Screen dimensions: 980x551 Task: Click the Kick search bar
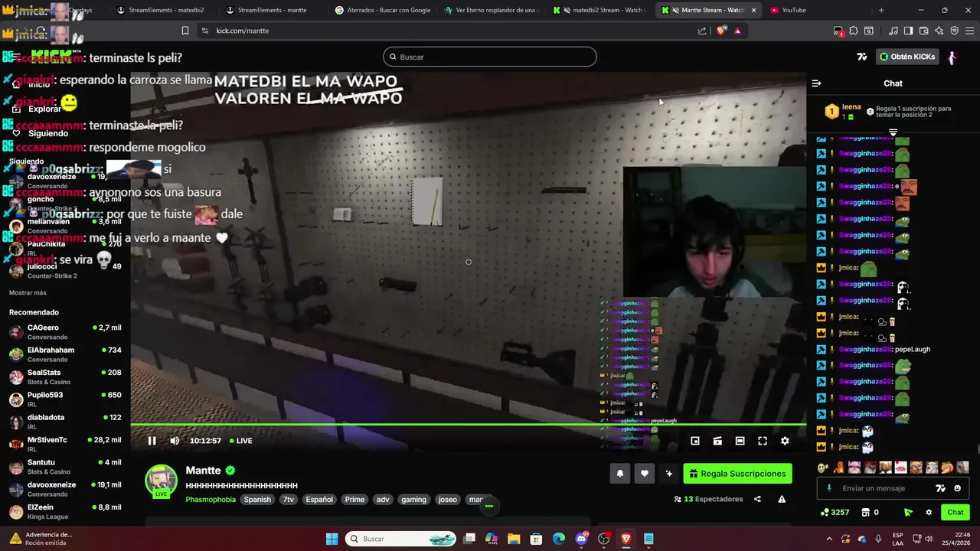[x=489, y=57]
